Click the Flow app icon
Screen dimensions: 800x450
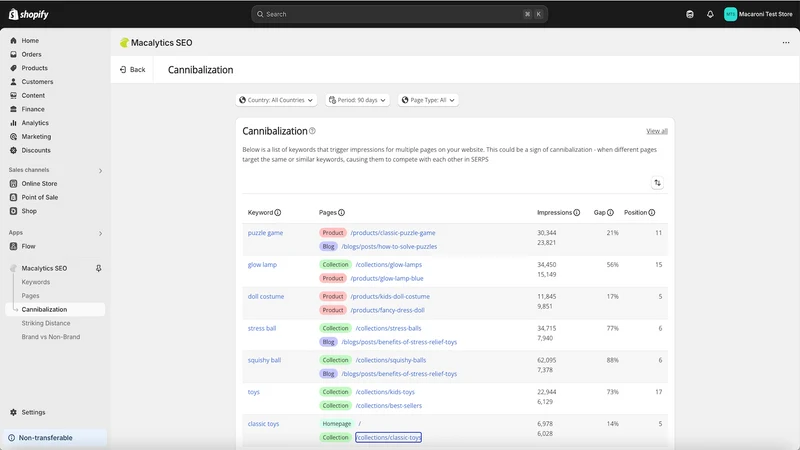point(13,246)
